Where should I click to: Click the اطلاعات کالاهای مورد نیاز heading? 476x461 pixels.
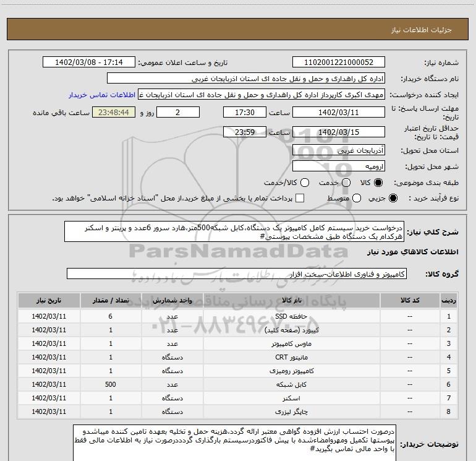coord(412,252)
